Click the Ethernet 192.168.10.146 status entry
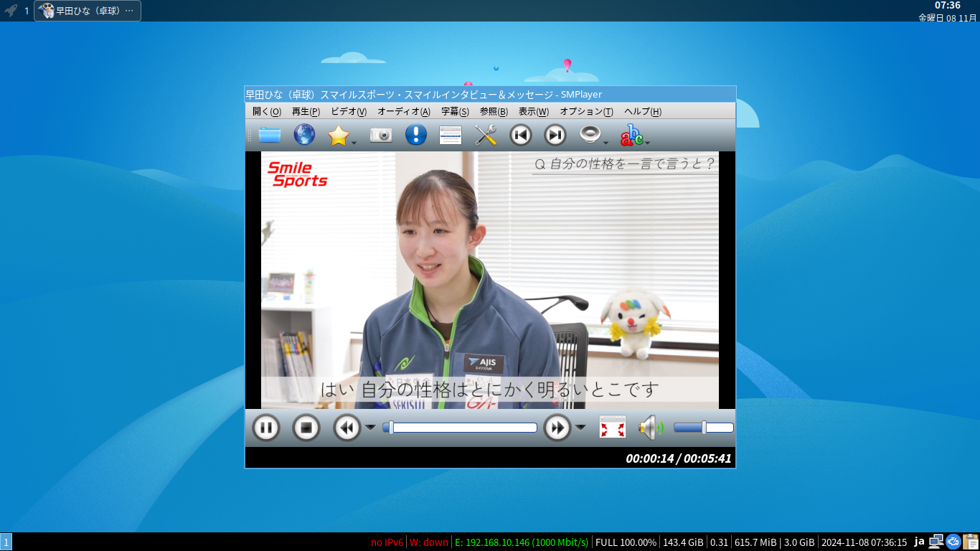The height and width of the screenshot is (551, 980). [522, 542]
